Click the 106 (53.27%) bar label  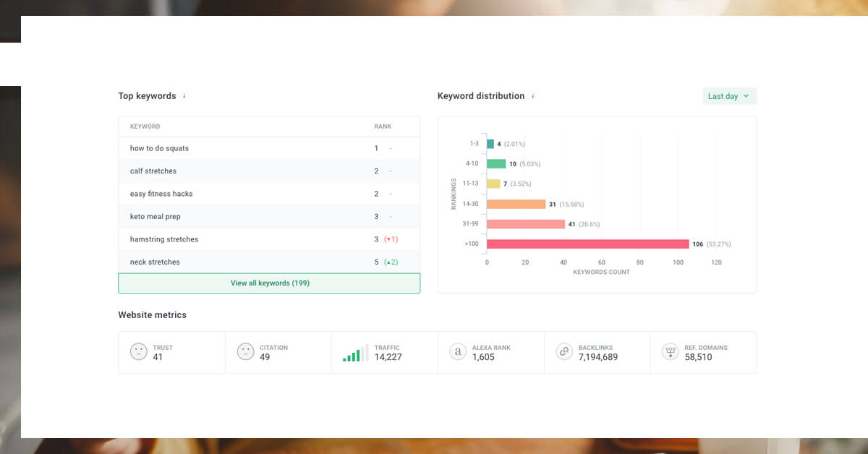712,244
